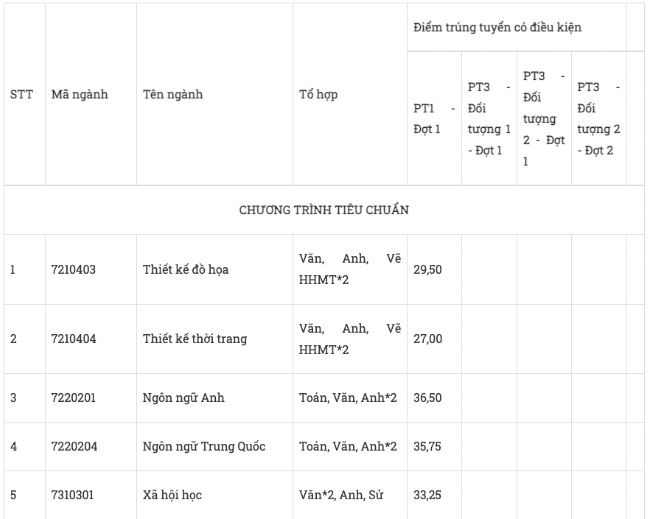Click the PT3 - Đối tượng 2 - Đợt 2 header

(x=599, y=118)
